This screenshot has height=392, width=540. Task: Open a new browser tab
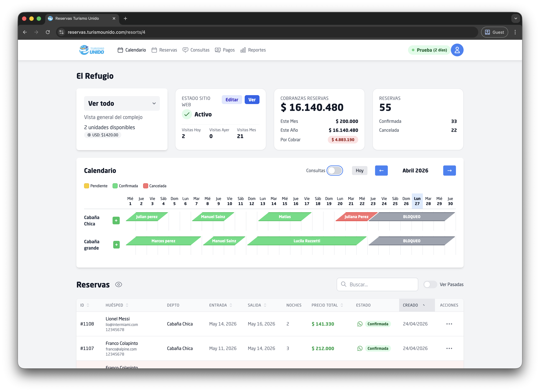125,18
